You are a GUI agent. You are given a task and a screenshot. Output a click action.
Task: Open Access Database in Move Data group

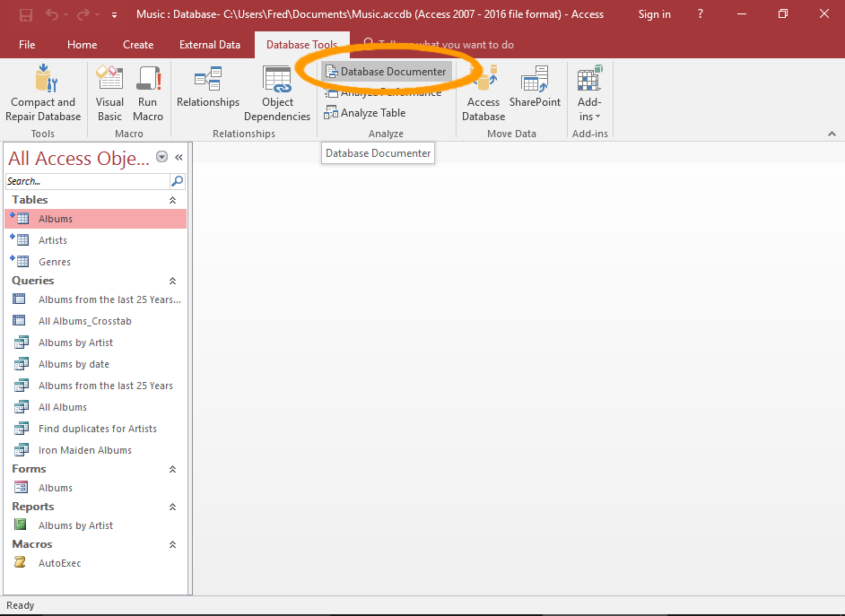point(483,92)
